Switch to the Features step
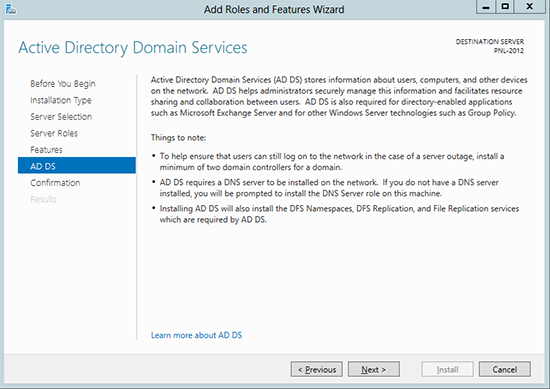 (46, 150)
